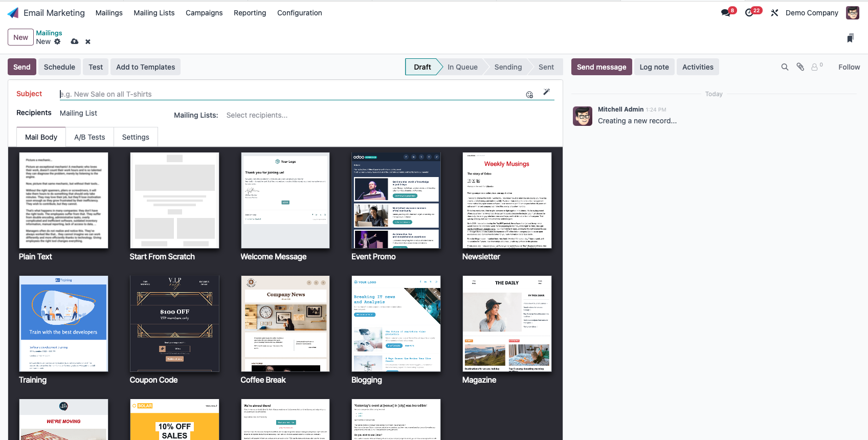Click the Send button
The height and width of the screenshot is (440, 868).
(22, 67)
